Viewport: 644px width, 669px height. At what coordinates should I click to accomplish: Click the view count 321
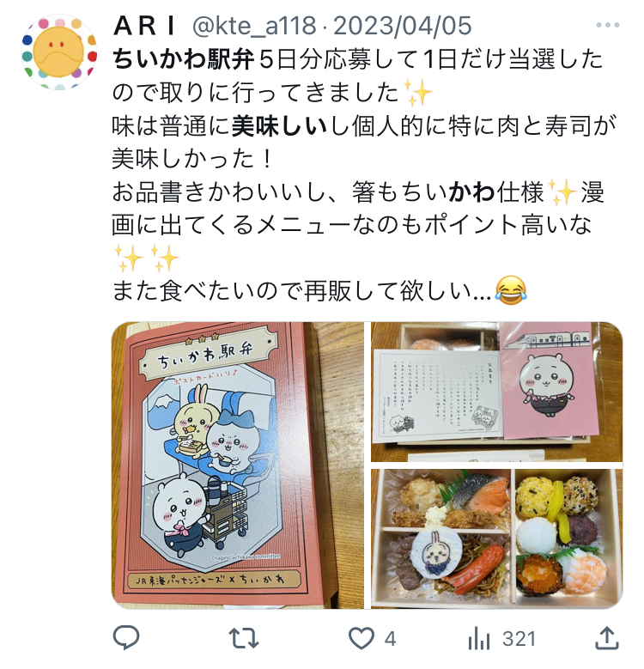pyautogui.click(x=519, y=639)
